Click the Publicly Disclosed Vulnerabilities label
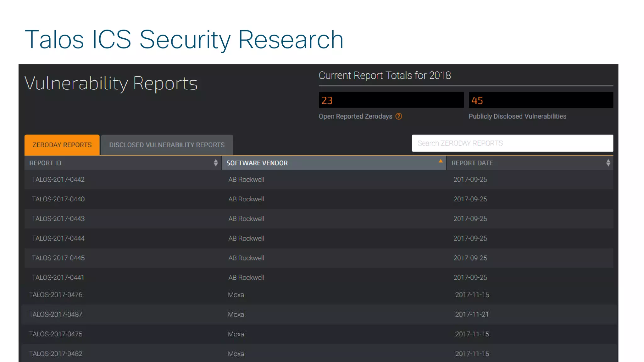The image size is (644, 362). click(x=517, y=116)
